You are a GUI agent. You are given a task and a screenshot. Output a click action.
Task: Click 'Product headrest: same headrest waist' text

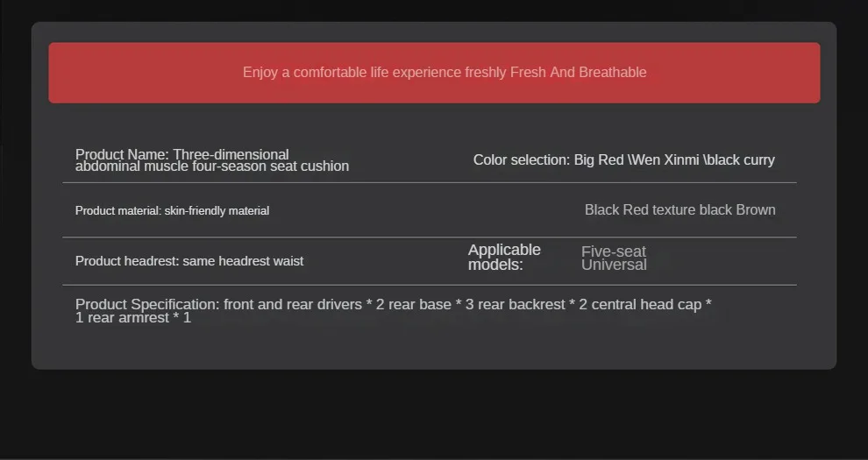pos(189,261)
